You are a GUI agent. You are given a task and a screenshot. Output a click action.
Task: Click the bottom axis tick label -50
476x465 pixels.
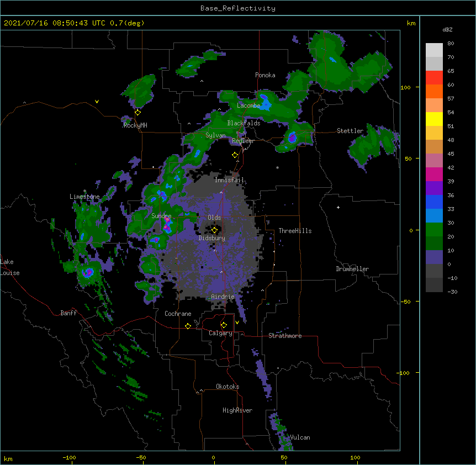141,457
